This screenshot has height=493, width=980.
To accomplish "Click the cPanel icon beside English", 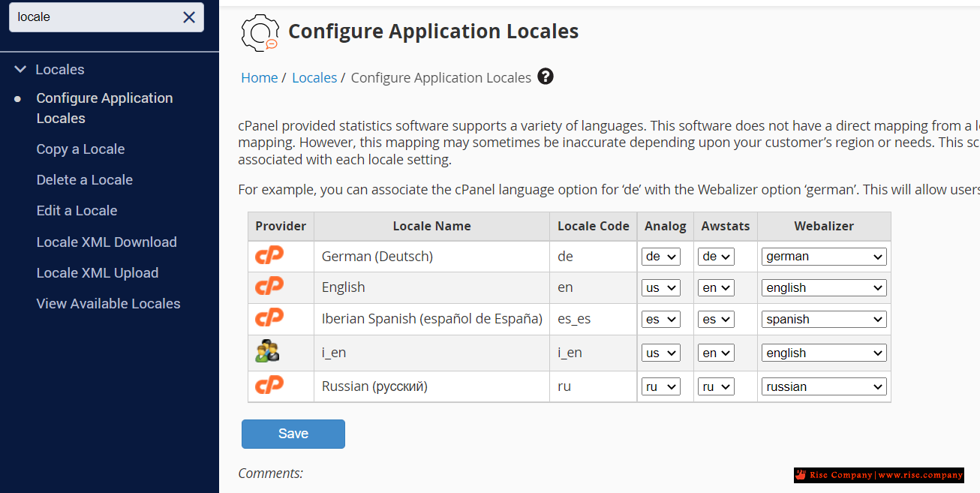I will point(269,287).
